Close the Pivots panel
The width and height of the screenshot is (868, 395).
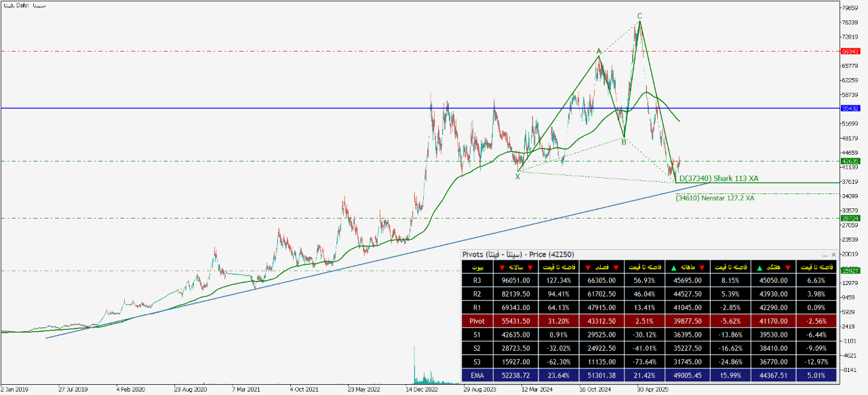point(833,255)
